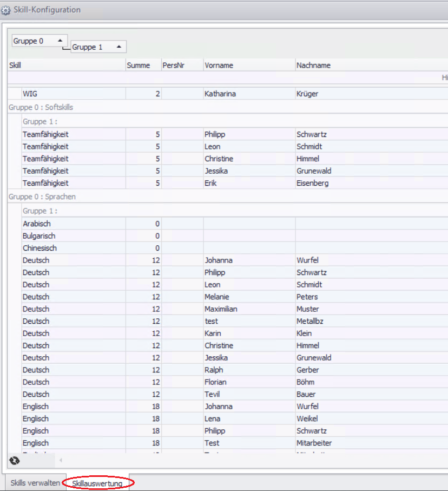Sort by the Nachname column header
This screenshot has width=448, height=491.
click(372, 65)
